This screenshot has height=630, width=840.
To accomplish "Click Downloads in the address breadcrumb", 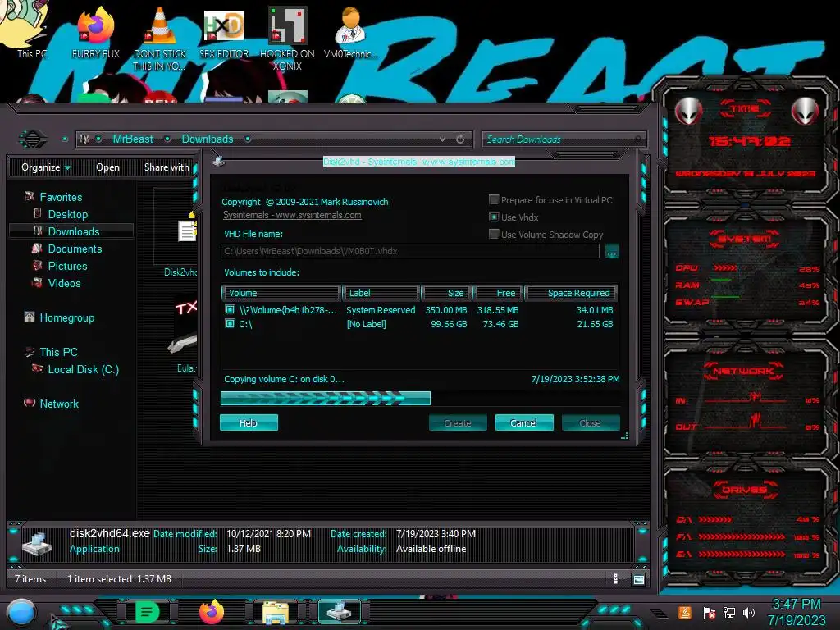I will pos(208,139).
